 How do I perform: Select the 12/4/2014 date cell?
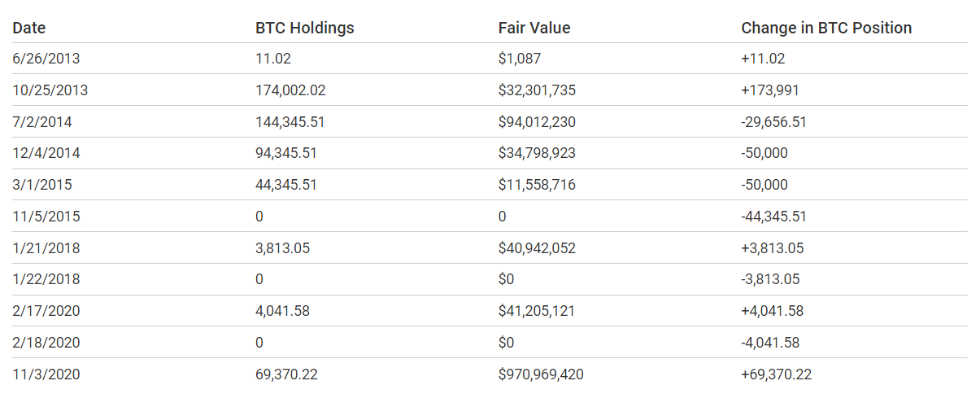pos(46,153)
